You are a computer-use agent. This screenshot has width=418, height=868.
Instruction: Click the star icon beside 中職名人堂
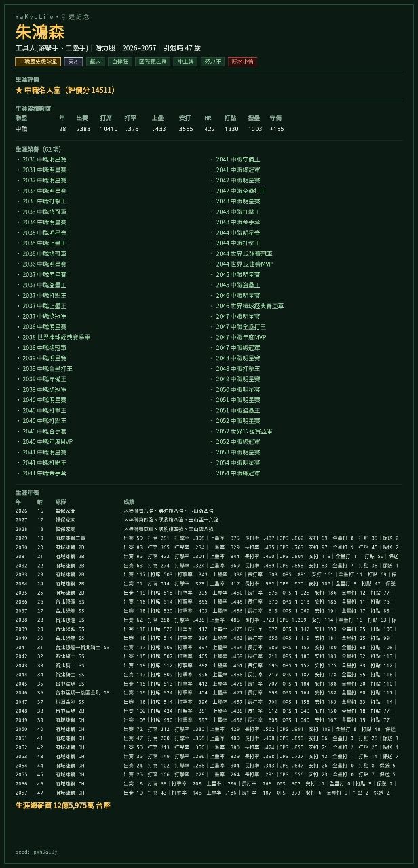tap(19, 90)
